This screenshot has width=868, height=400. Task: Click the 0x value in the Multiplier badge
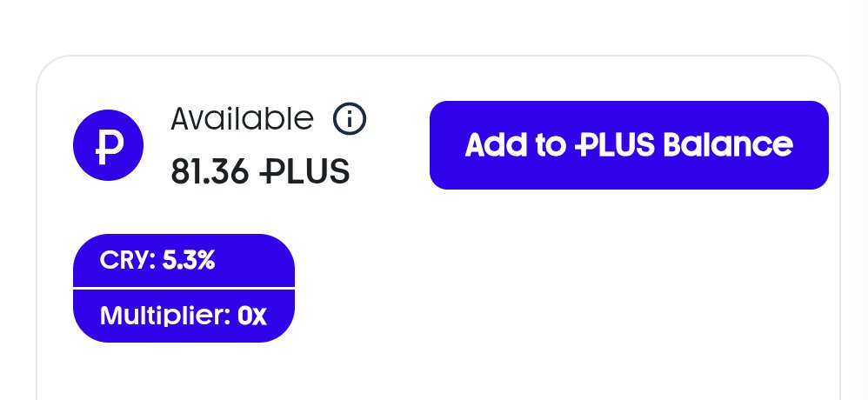[252, 317]
